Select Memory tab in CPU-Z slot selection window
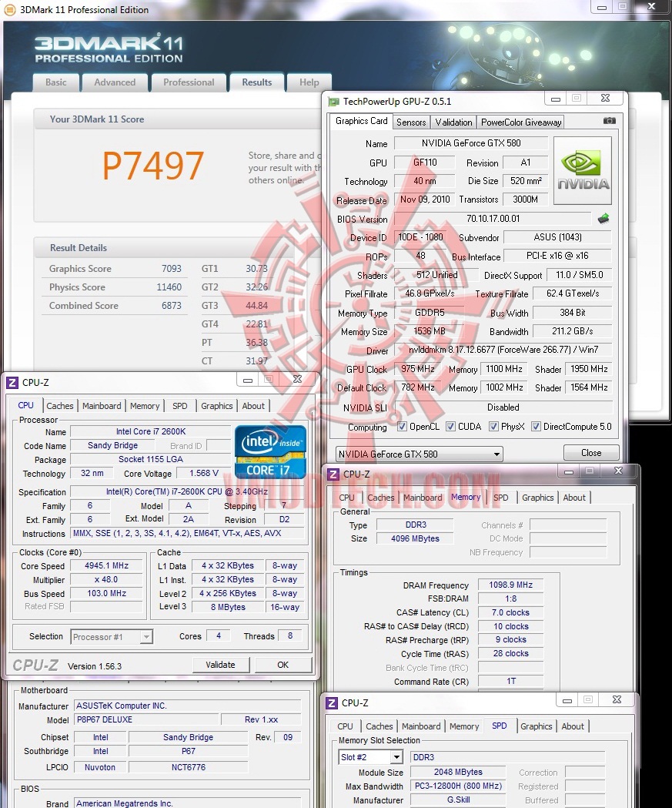Screen dimensions: 672x808 pyautogui.click(x=464, y=726)
